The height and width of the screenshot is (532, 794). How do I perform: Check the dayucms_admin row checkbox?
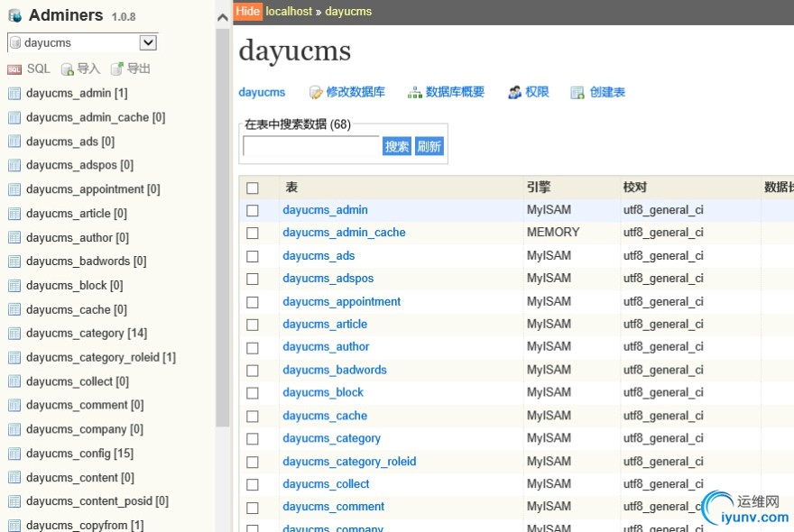pos(253,211)
